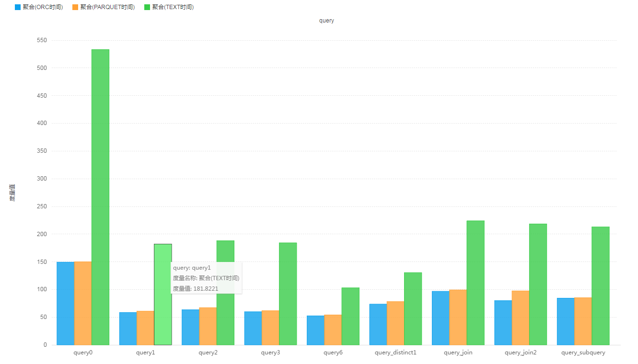The height and width of the screenshot is (364, 638).
Task: Select the orange PARQUET bar for query_join
Action: click(458, 317)
